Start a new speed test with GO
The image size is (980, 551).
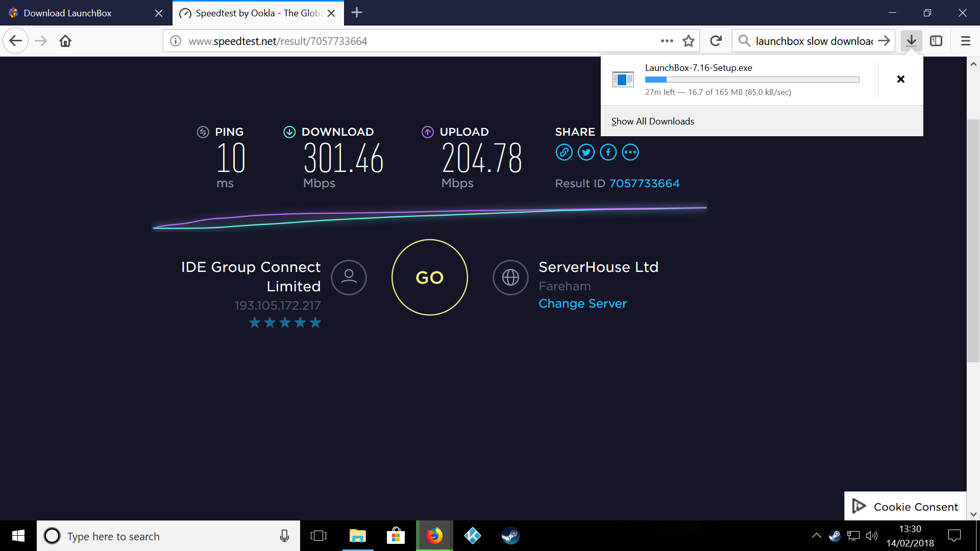[430, 278]
